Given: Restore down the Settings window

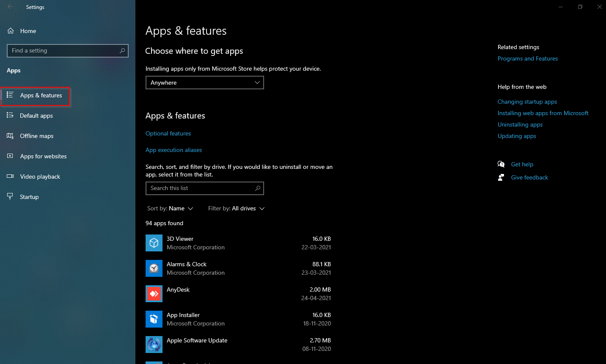Looking at the screenshot, I should (x=580, y=7).
